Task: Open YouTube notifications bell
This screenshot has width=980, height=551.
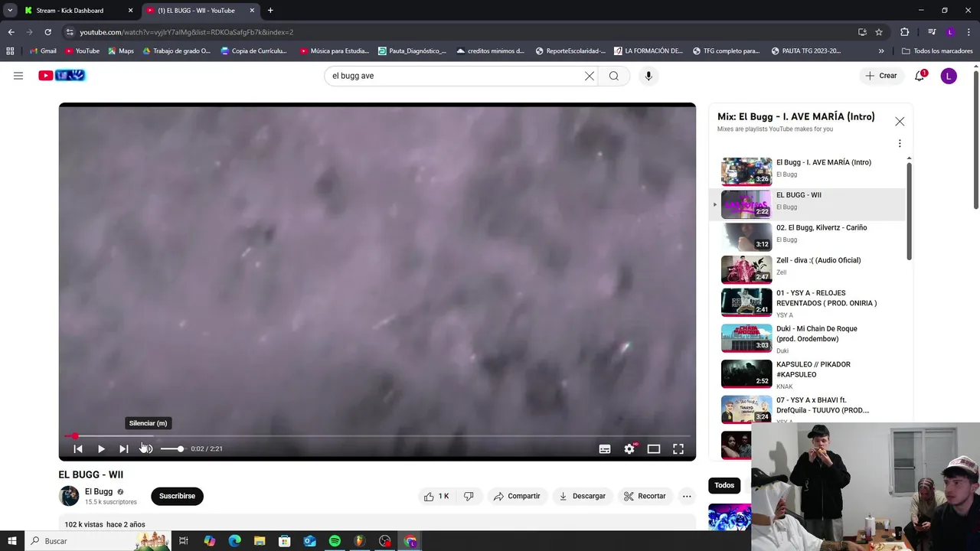Action: [920, 76]
